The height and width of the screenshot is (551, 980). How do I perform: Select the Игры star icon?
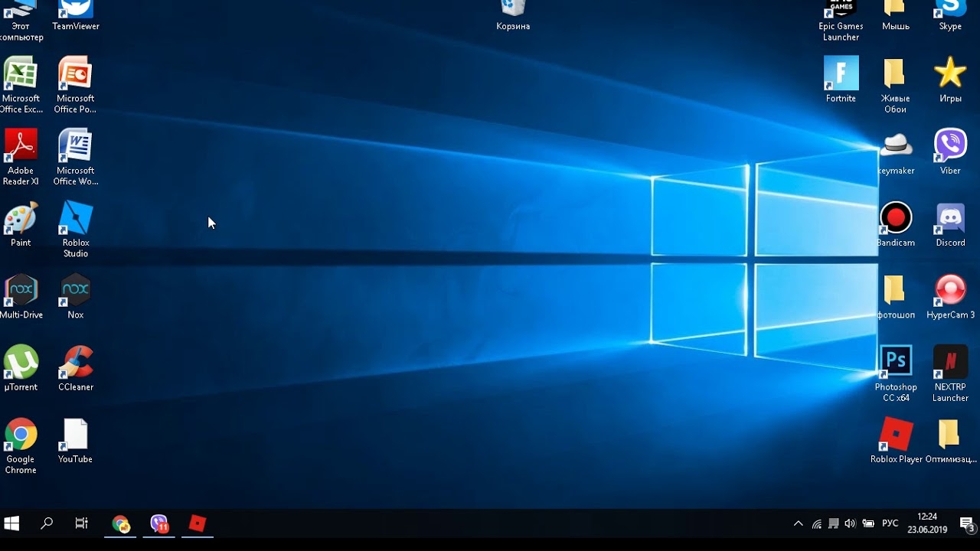[x=950, y=80]
